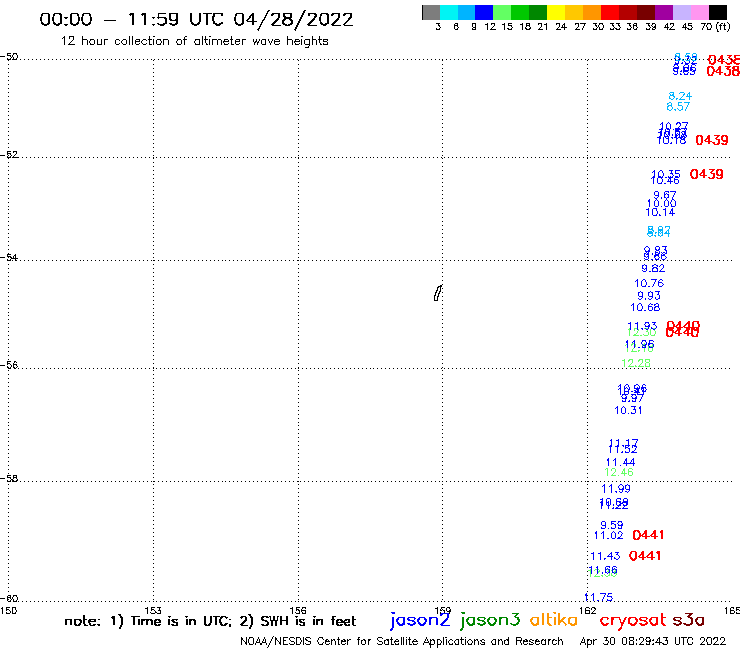Click the altika satellite label
This screenshot has width=740, height=650.
[x=553, y=619]
